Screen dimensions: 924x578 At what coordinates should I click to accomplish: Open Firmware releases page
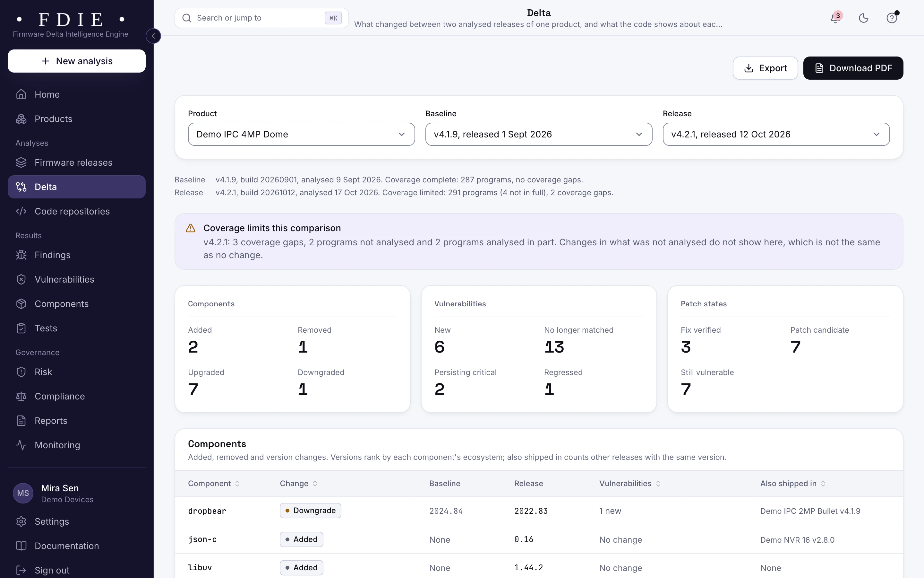pyautogui.click(x=77, y=162)
